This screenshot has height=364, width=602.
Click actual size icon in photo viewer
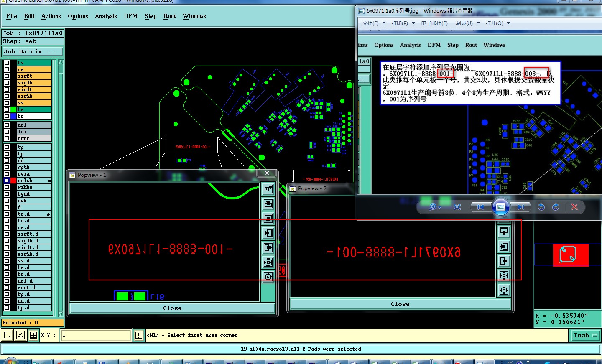click(x=457, y=207)
